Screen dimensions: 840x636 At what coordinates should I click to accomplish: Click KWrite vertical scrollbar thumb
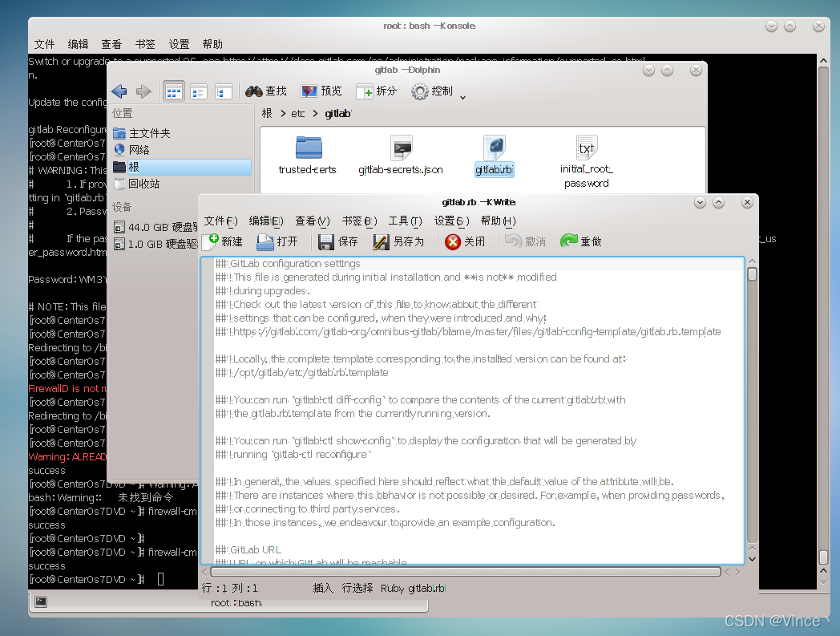pyautogui.click(x=752, y=274)
